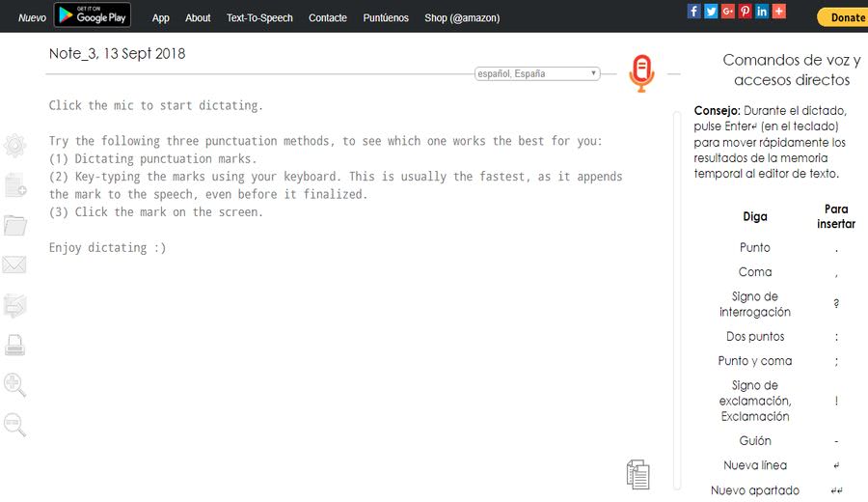Share on Pinterest icon
The image size is (868, 502).
click(x=745, y=11)
